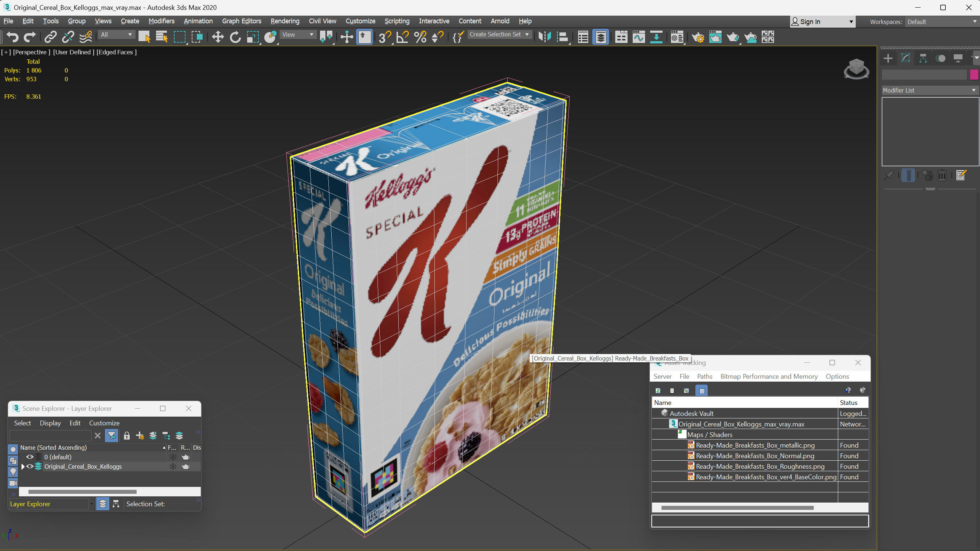Click the Edged Faces shading label
Image resolution: width=980 pixels, height=551 pixels.
coord(116,52)
